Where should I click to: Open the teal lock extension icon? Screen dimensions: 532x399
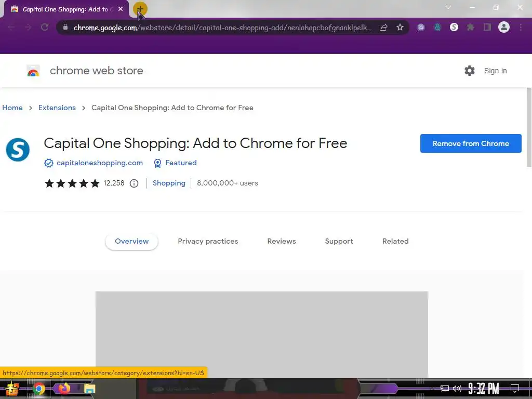tap(437, 28)
